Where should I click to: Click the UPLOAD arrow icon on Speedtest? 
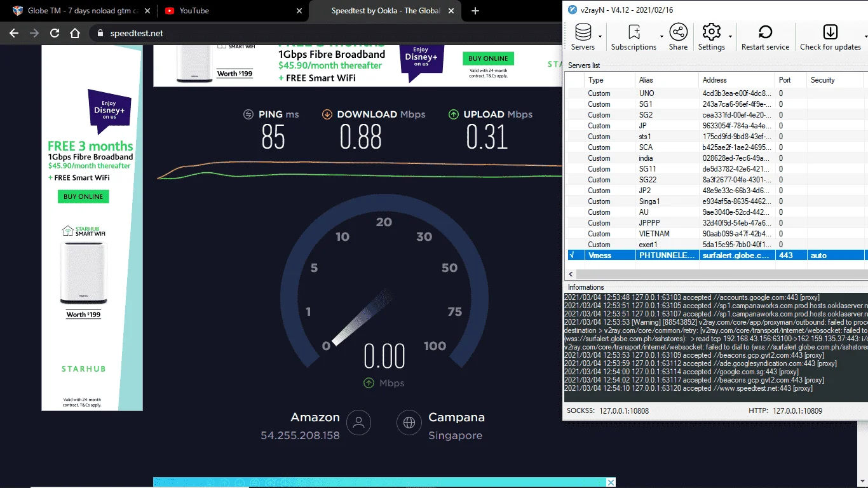[x=454, y=114]
